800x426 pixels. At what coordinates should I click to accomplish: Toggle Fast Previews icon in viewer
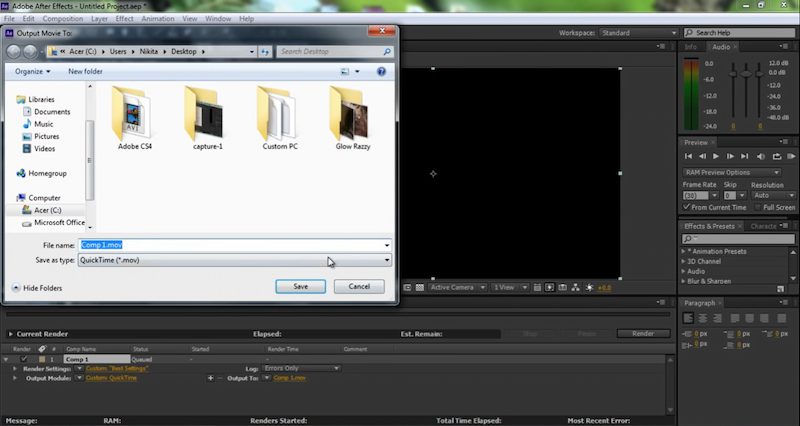pyautogui.click(x=549, y=288)
